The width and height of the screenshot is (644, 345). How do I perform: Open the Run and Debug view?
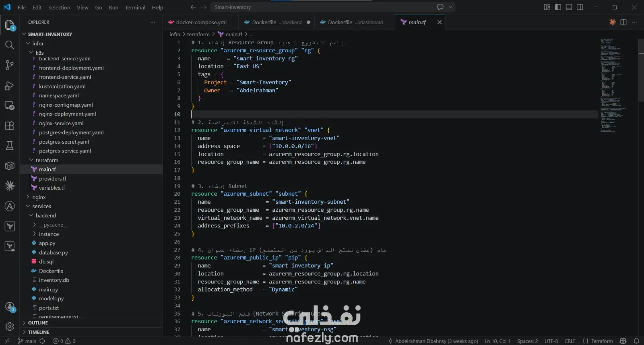tap(10, 86)
